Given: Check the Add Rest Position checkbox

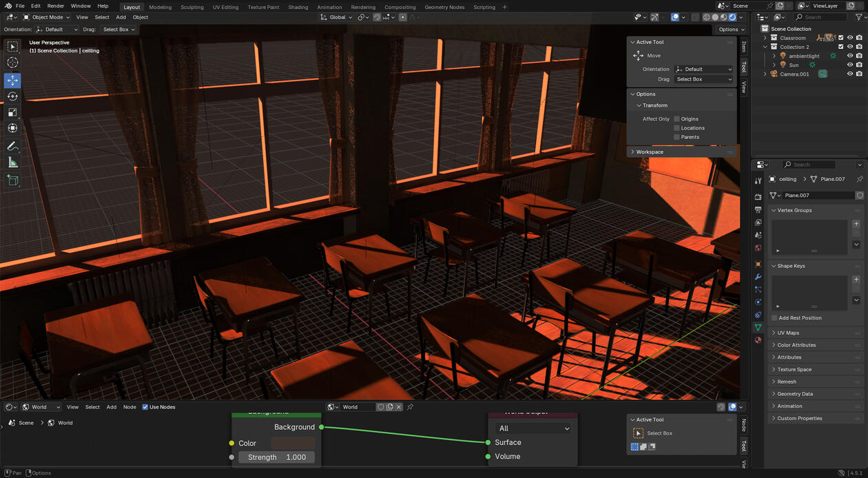Looking at the screenshot, I should point(774,318).
